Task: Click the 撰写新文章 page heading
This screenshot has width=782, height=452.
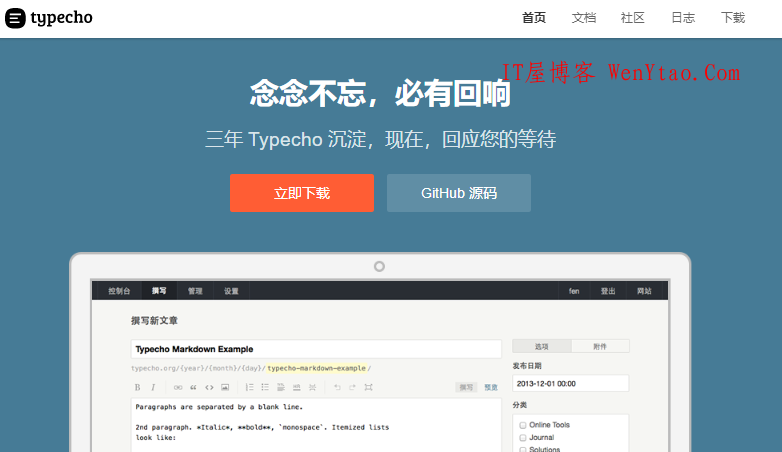Action: pos(155,320)
